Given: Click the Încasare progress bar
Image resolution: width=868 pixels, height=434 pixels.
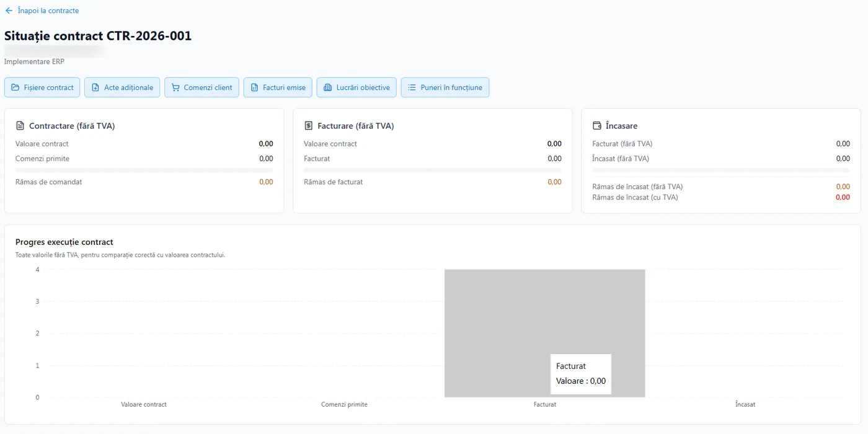Looking at the screenshot, I should (721, 170).
